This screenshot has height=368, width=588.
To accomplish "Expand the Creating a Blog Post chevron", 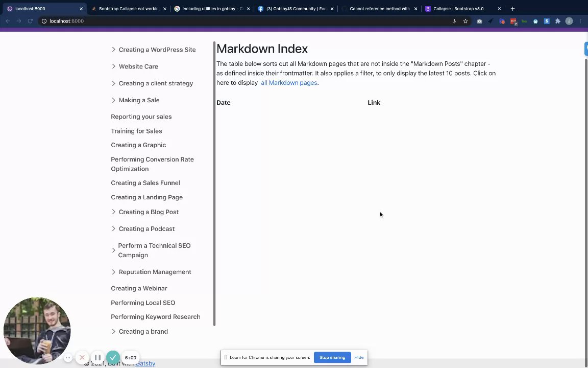I will point(113,212).
